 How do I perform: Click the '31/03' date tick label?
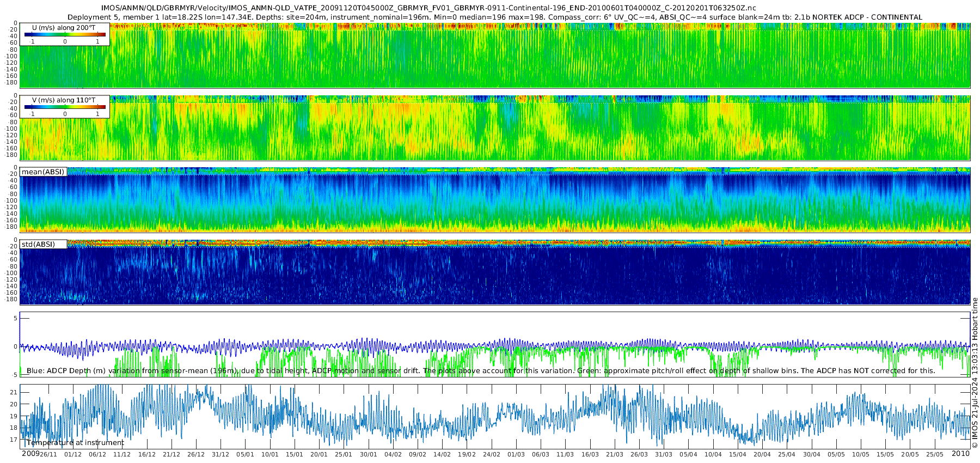click(663, 454)
